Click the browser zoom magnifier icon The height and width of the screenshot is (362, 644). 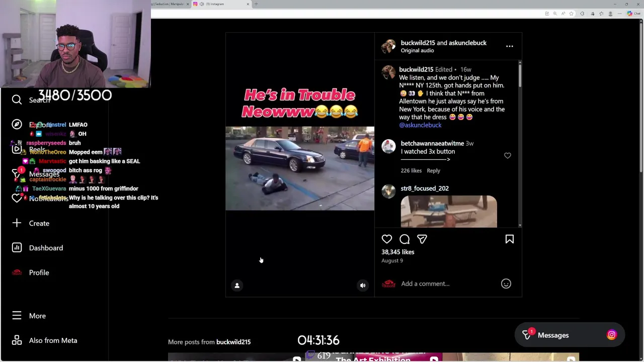(555, 14)
